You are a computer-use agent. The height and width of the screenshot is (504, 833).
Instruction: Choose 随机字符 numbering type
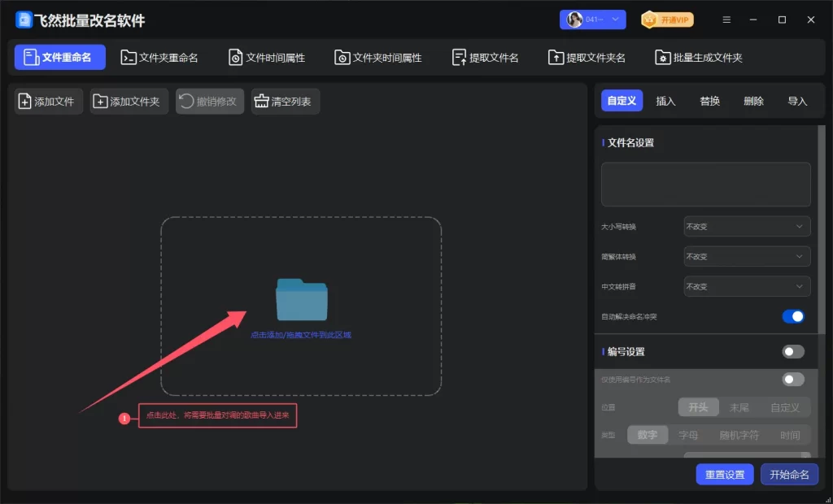[x=739, y=435]
